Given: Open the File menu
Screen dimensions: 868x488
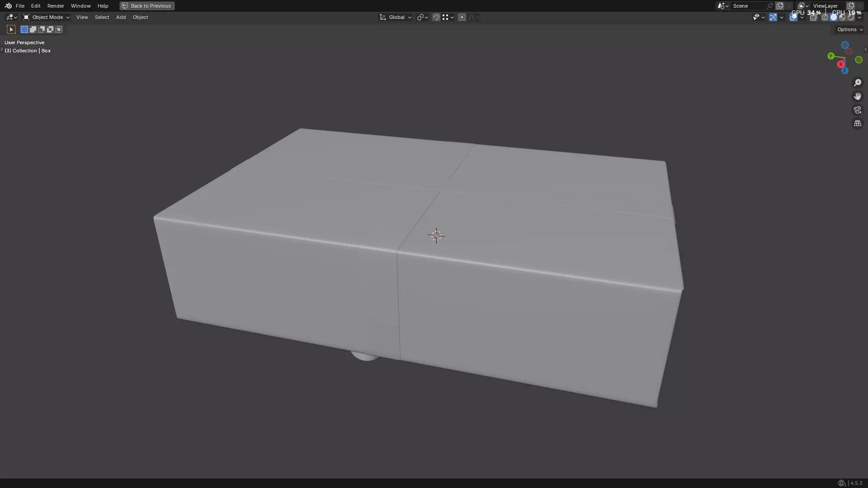Looking at the screenshot, I should (x=20, y=6).
